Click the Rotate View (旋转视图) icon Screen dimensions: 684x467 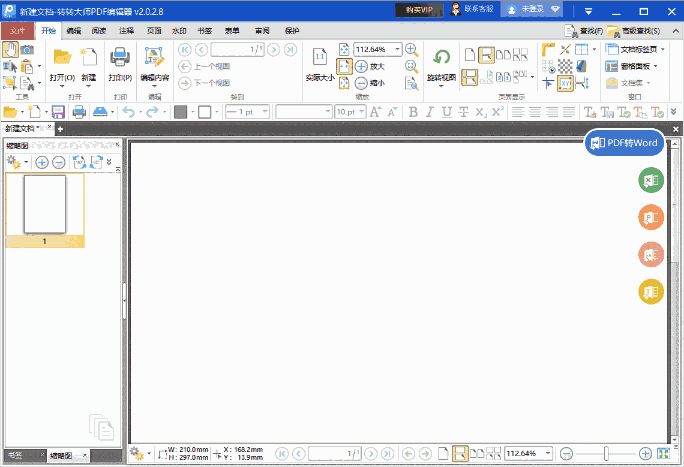tap(441, 59)
